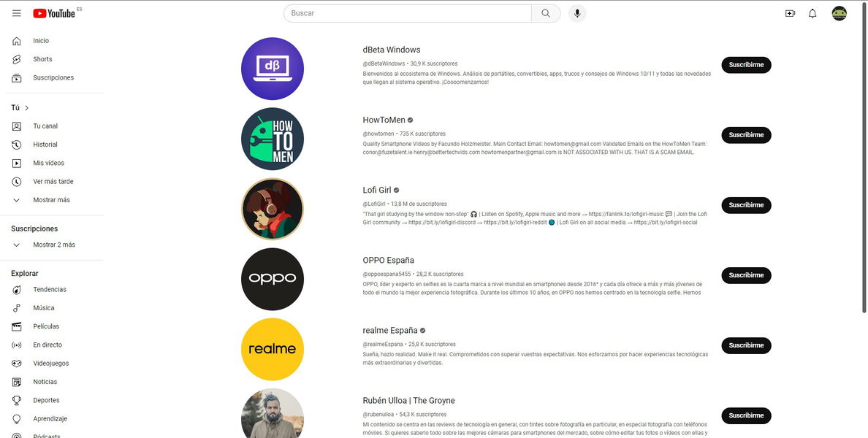Click the @LofiGirl handle text
Screen dimensions: 868x438
pos(373,204)
